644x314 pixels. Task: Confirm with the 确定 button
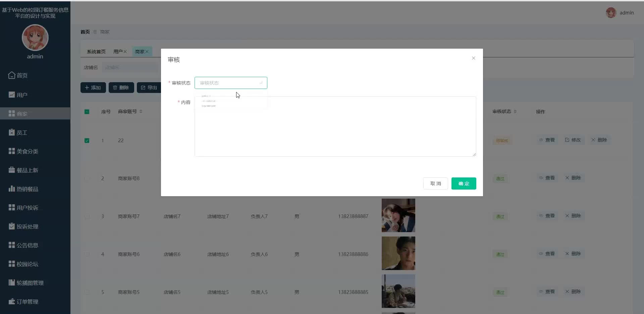pyautogui.click(x=464, y=184)
